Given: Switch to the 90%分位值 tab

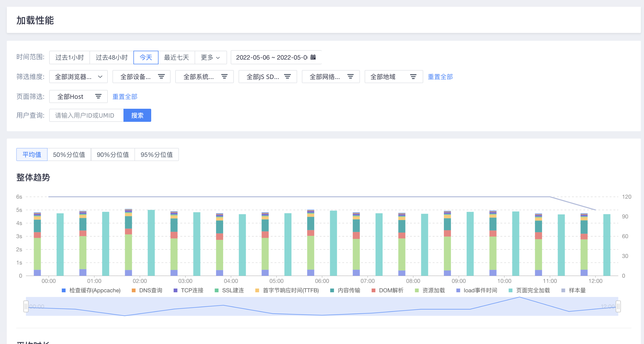Looking at the screenshot, I should coord(113,154).
